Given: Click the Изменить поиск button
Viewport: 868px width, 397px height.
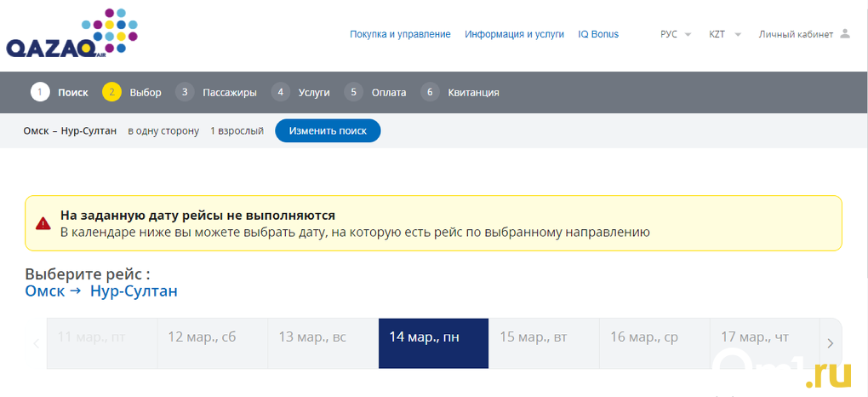Looking at the screenshot, I should [x=328, y=131].
